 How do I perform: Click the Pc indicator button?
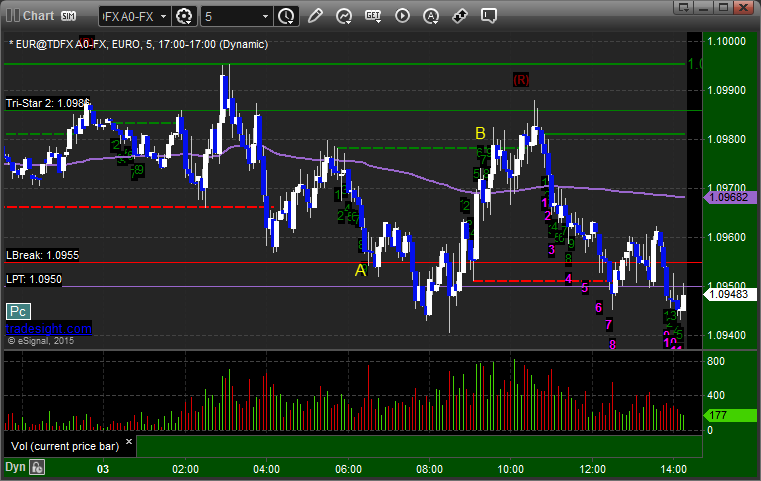tap(18, 312)
